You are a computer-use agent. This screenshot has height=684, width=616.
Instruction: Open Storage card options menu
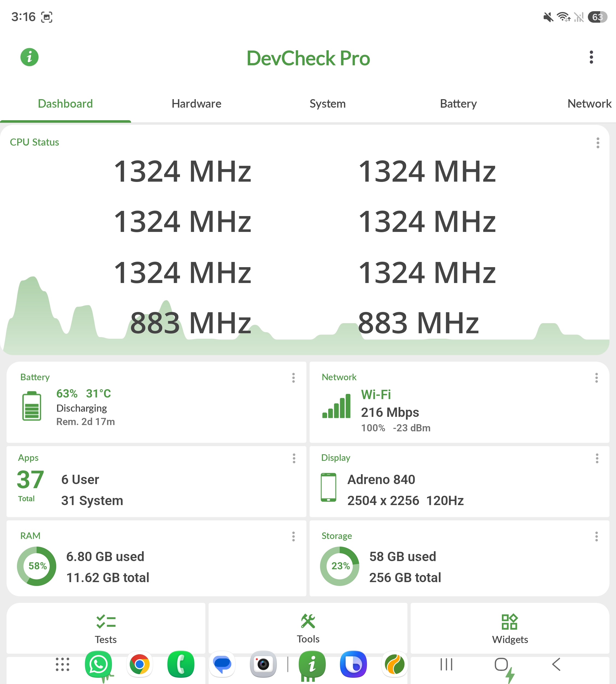tap(596, 536)
